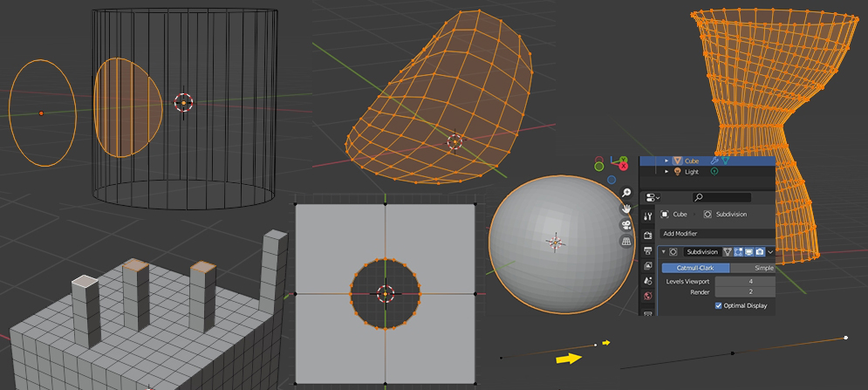Switch perspective/orthographic with grid icon
868x390 pixels.
pos(626,242)
